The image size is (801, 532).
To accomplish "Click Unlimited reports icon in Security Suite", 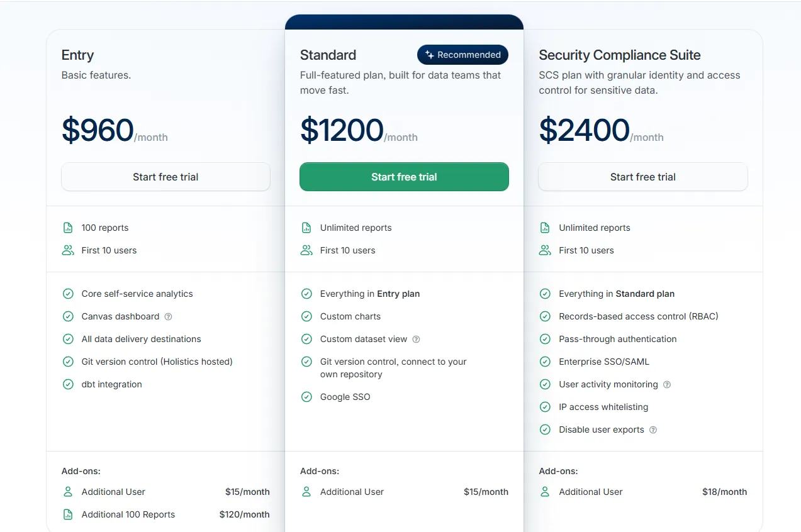I will pos(545,228).
